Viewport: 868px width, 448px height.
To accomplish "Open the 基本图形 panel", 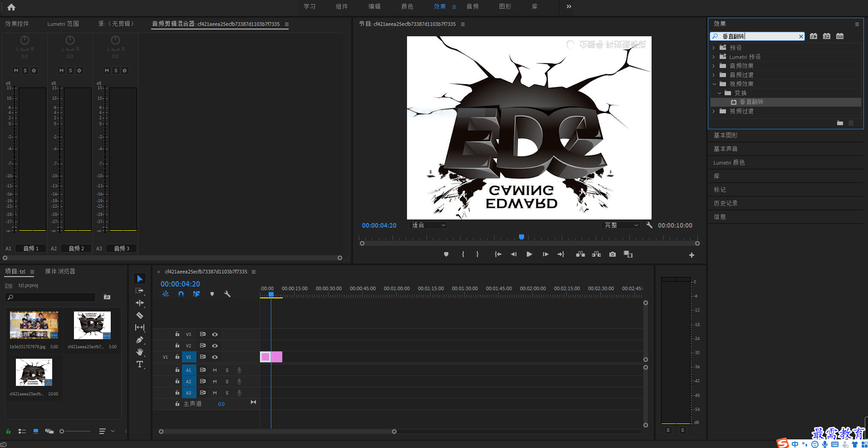I will coord(726,135).
